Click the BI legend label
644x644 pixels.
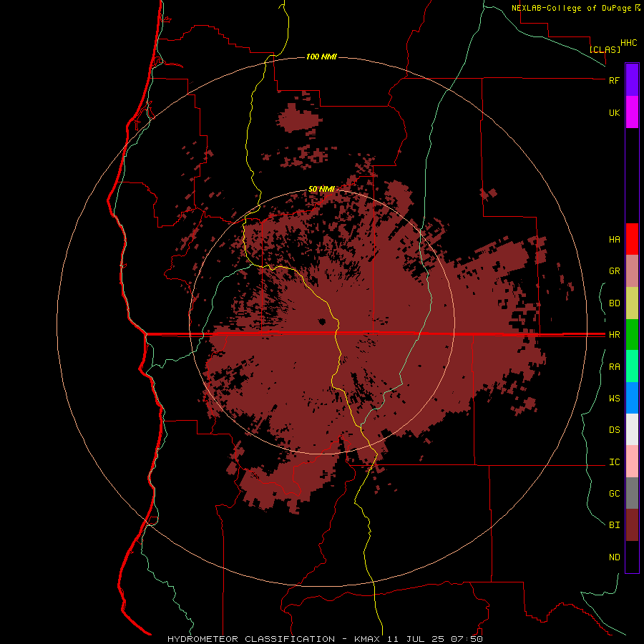(614, 525)
